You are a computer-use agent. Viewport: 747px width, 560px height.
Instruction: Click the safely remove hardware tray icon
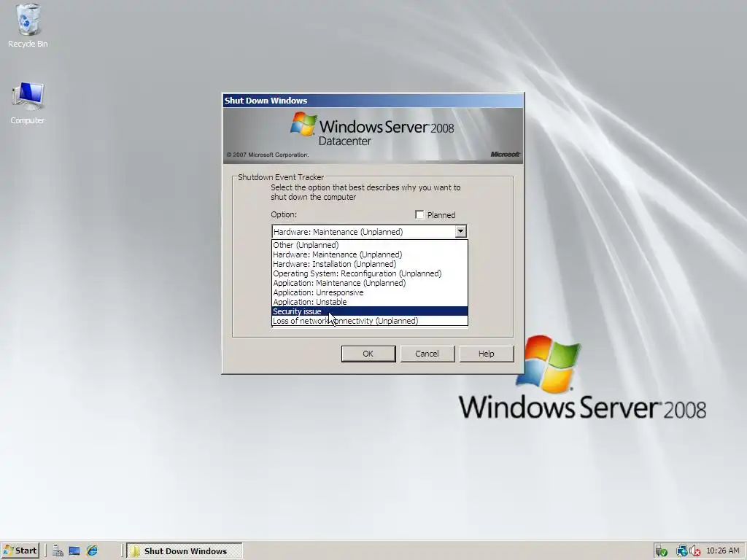click(661, 551)
